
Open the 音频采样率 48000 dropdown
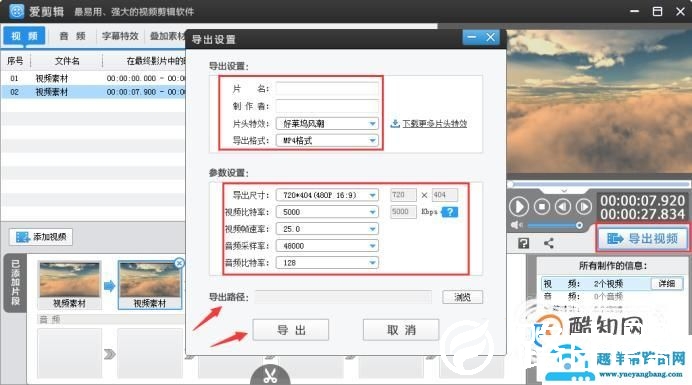[327, 246]
